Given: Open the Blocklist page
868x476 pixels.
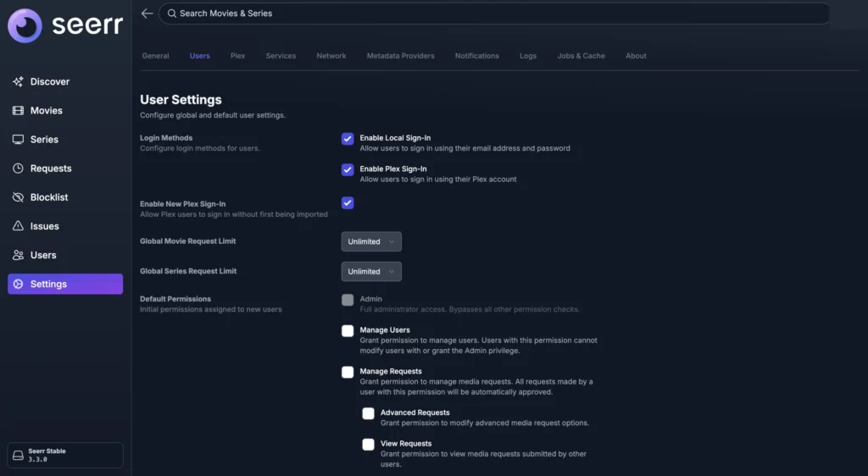Looking at the screenshot, I should coord(65,197).
